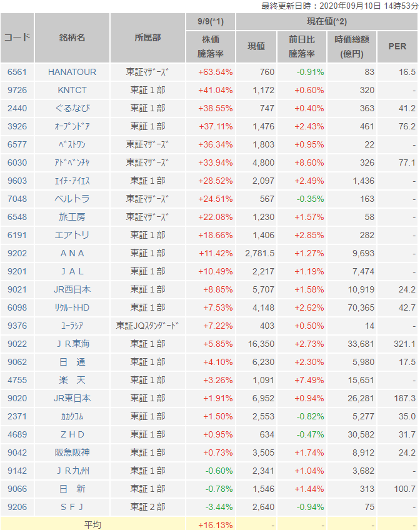The image size is (420, 530).
Task: Click the 旅工房 company link
Action: (72, 217)
